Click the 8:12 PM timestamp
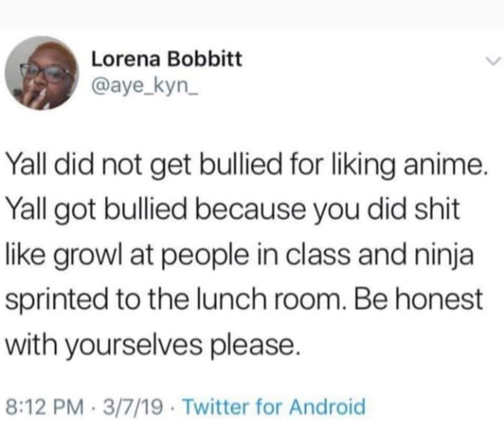The height and width of the screenshot is (430, 504). (44, 406)
